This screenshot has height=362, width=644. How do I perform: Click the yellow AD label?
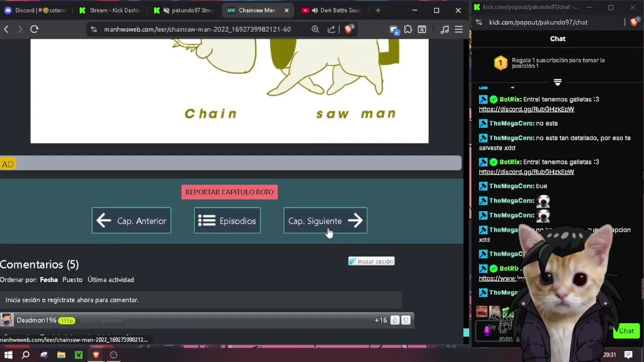point(8,164)
